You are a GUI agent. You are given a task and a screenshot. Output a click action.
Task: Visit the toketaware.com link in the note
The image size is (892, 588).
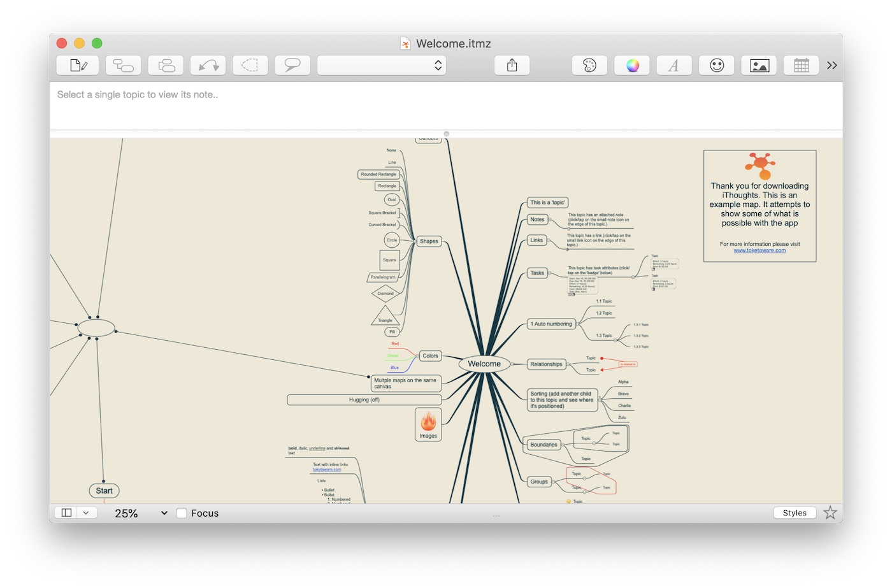pos(759,250)
